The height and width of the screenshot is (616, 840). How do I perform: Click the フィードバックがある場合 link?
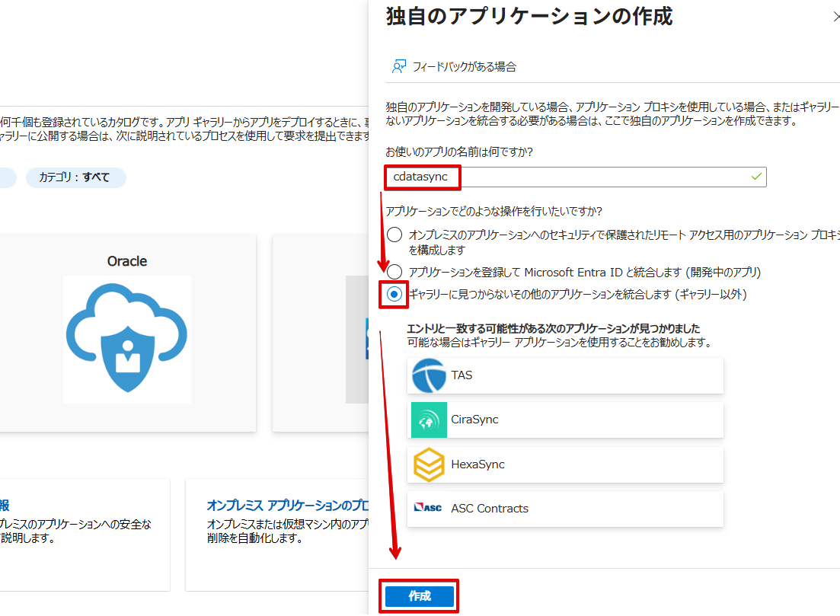pyautogui.click(x=464, y=67)
